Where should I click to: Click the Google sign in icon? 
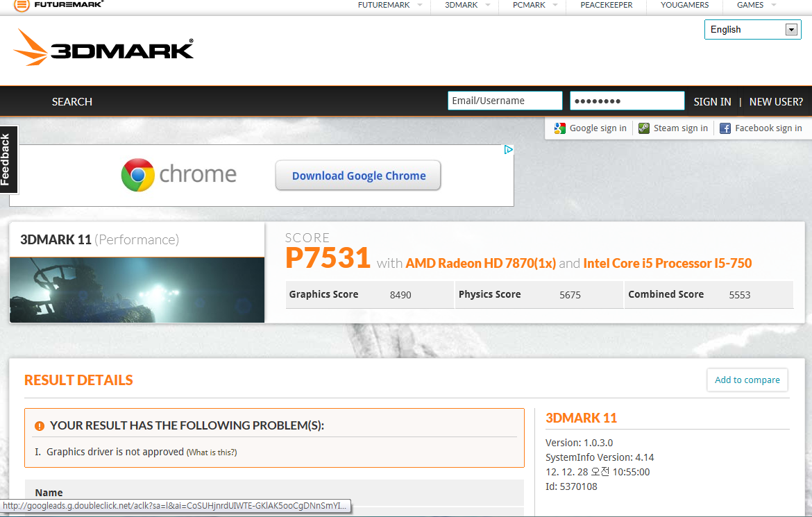coord(559,128)
